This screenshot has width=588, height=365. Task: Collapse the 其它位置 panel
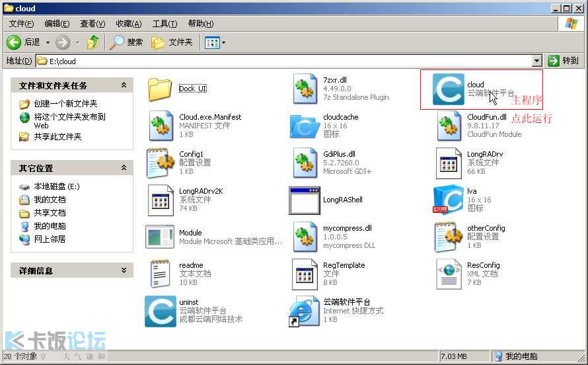click(x=124, y=168)
